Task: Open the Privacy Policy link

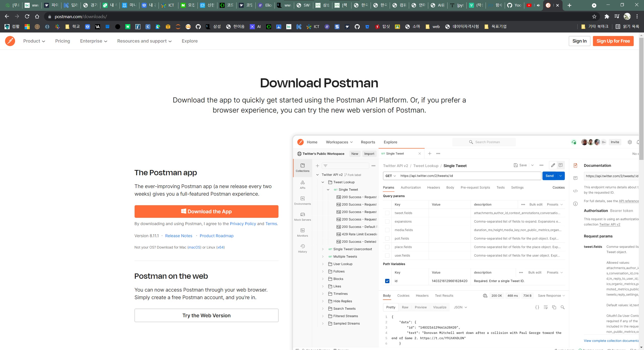Action: (x=243, y=224)
